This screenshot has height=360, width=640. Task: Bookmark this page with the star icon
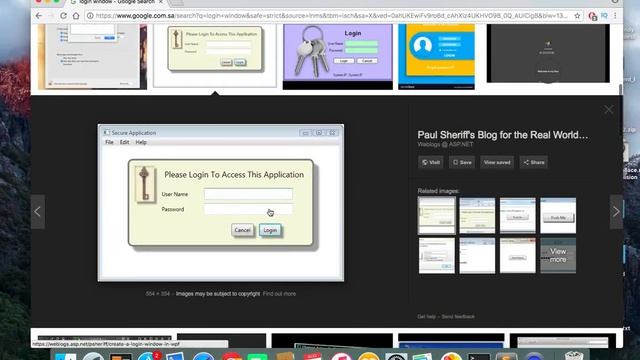pyautogui.click(x=577, y=16)
